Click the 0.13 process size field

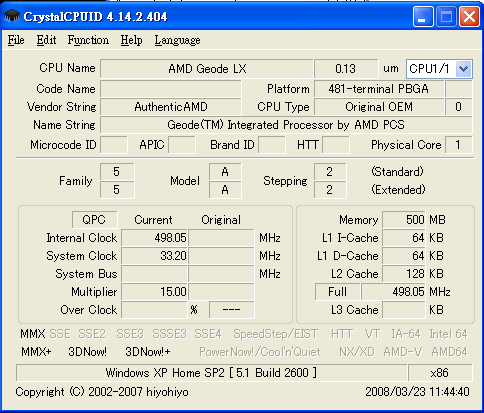coord(346,69)
